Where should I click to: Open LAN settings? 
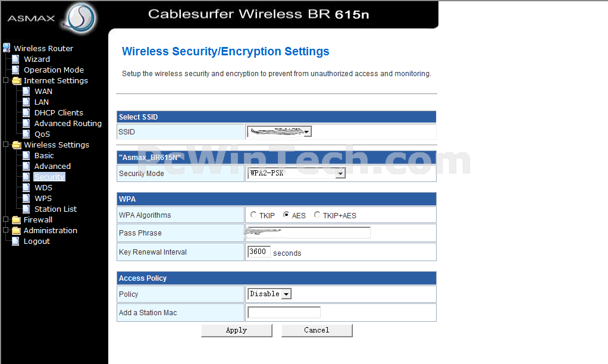tap(42, 102)
